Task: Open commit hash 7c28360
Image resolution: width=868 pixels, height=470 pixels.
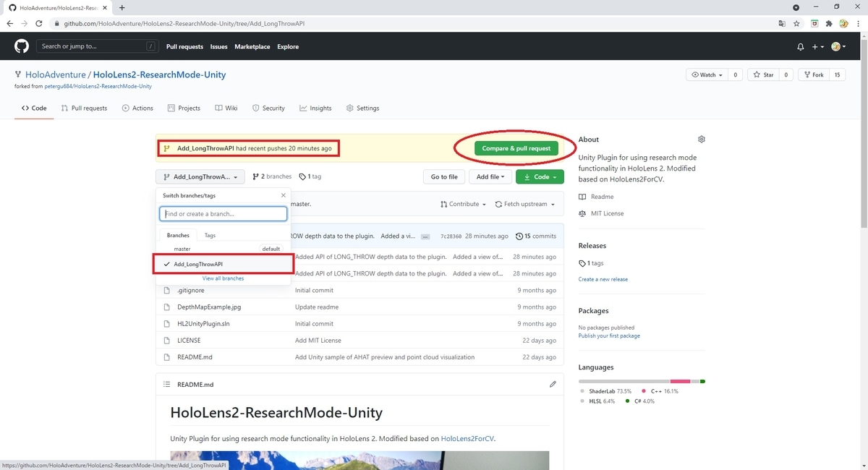Action: coord(451,236)
